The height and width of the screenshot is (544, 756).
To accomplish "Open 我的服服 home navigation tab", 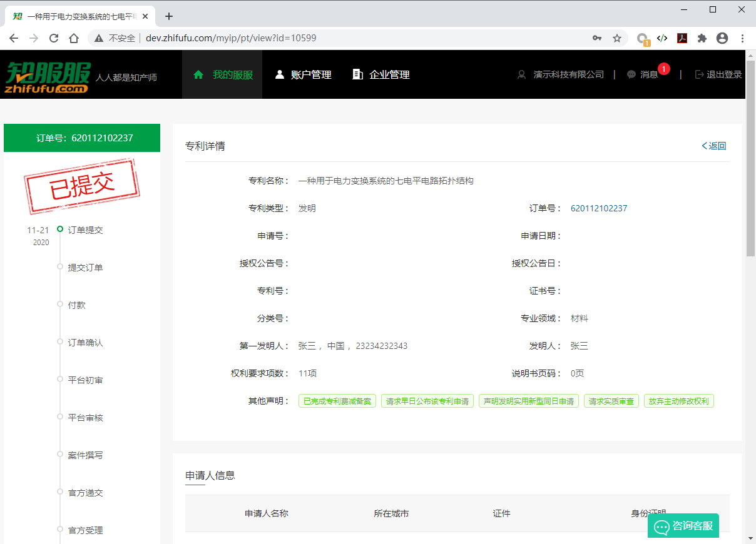I will tap(223, 75).
